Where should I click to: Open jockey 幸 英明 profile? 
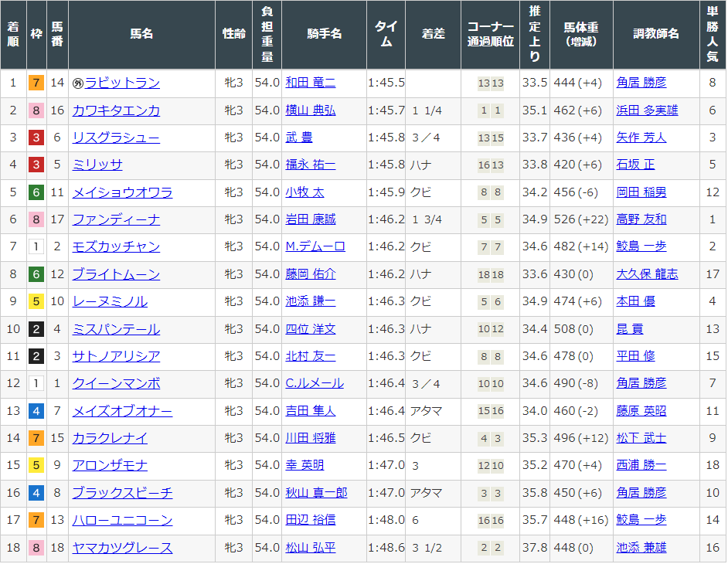tap(304, 465)
